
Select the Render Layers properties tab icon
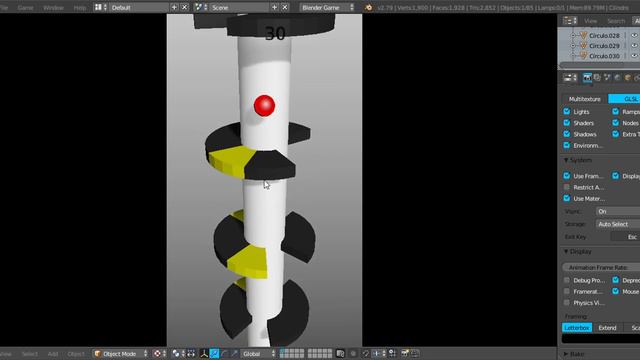(597, 78)
